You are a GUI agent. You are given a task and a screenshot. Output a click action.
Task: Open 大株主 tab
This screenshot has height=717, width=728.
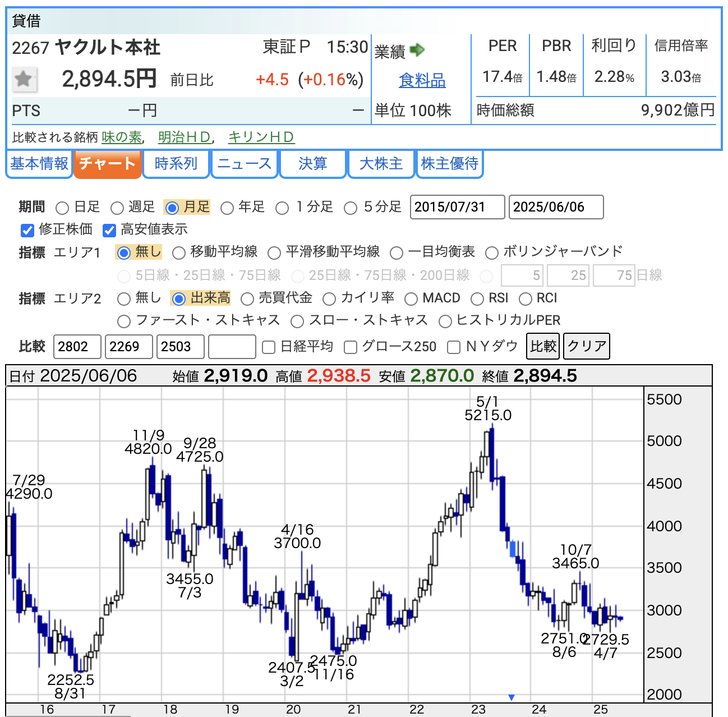381,164
